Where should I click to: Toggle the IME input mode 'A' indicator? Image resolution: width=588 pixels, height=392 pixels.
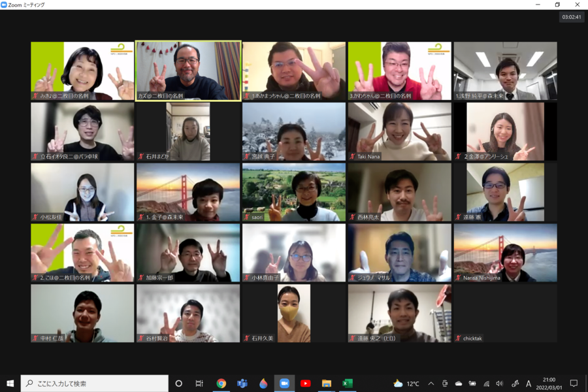coord(529,384)
